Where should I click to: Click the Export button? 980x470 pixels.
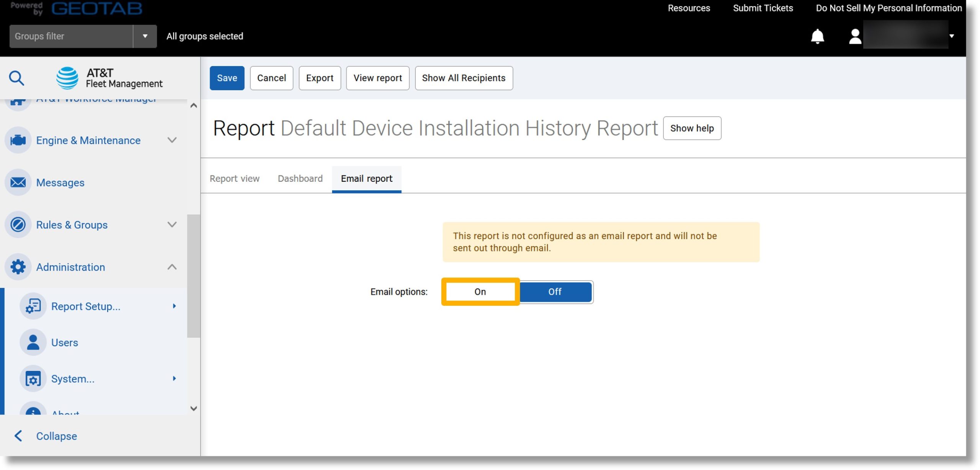click(319, 77)
